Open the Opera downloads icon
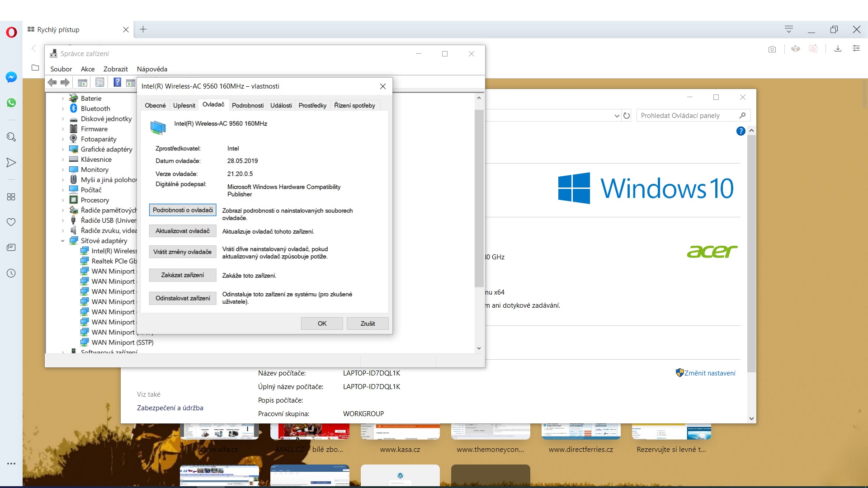868x488 pixels. click(x=838, y=49)
